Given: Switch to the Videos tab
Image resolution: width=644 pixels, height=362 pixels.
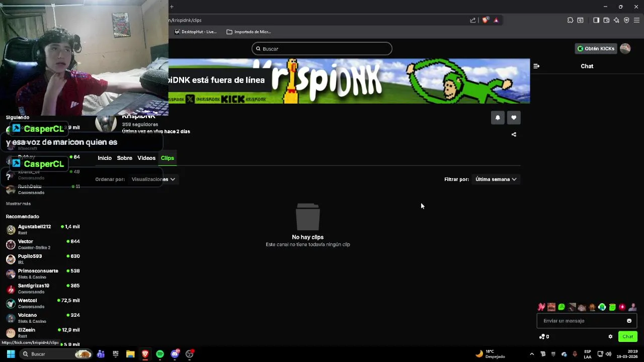Looking at the screenshot, I should click(x=146, y=158).
